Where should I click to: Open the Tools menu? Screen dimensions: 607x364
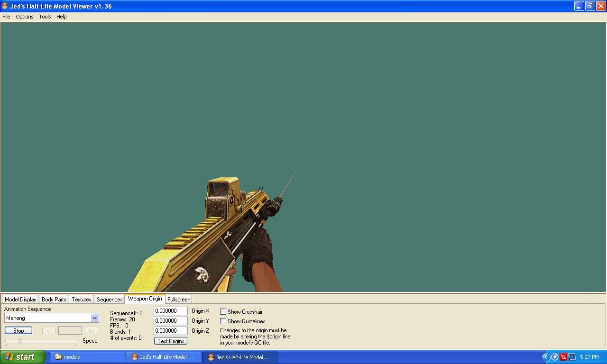[45, 17]
